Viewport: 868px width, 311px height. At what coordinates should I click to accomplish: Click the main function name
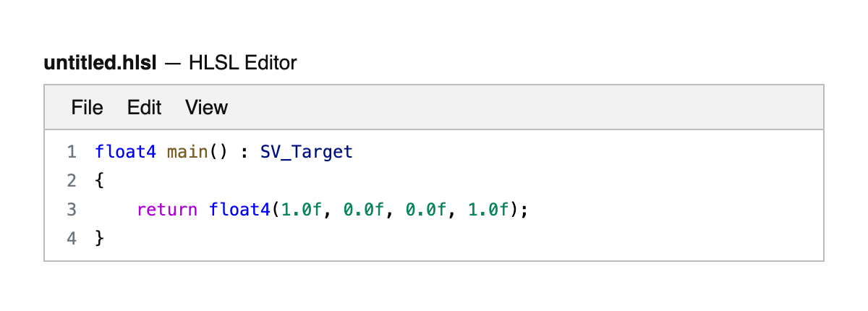(187, 152)
